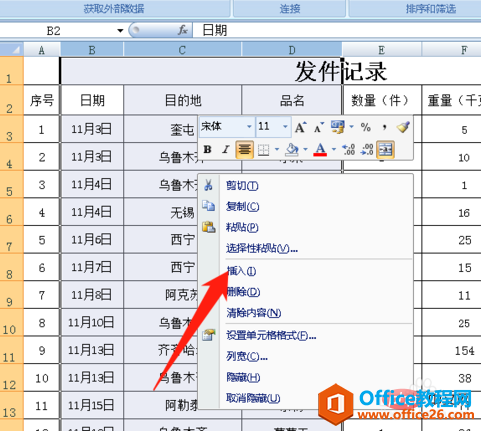
Task: Click header cell 品名
Action: [x=292, y=100]
